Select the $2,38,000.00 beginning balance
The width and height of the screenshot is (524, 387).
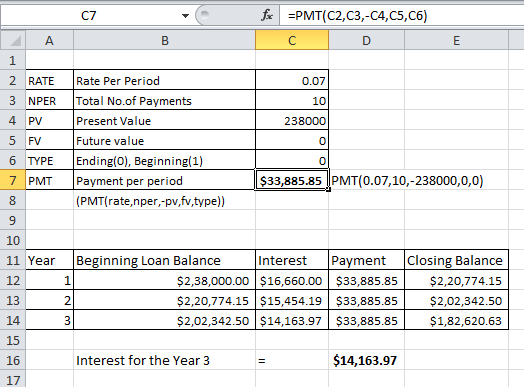[x=164, y=280]
